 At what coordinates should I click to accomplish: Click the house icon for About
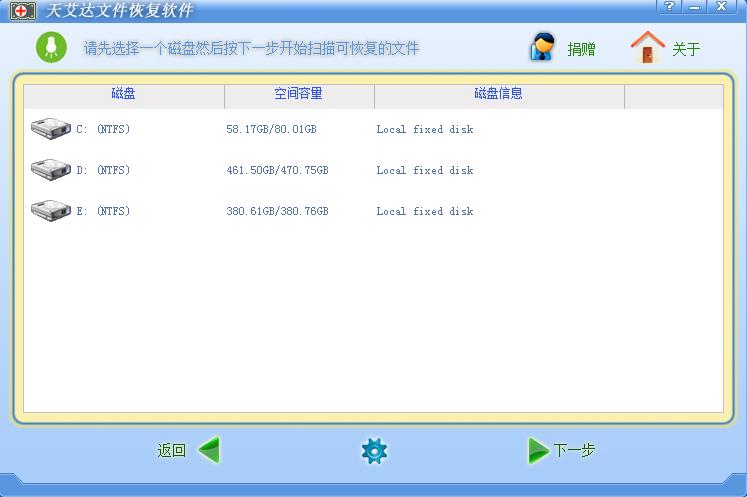(x=647, y=47)
